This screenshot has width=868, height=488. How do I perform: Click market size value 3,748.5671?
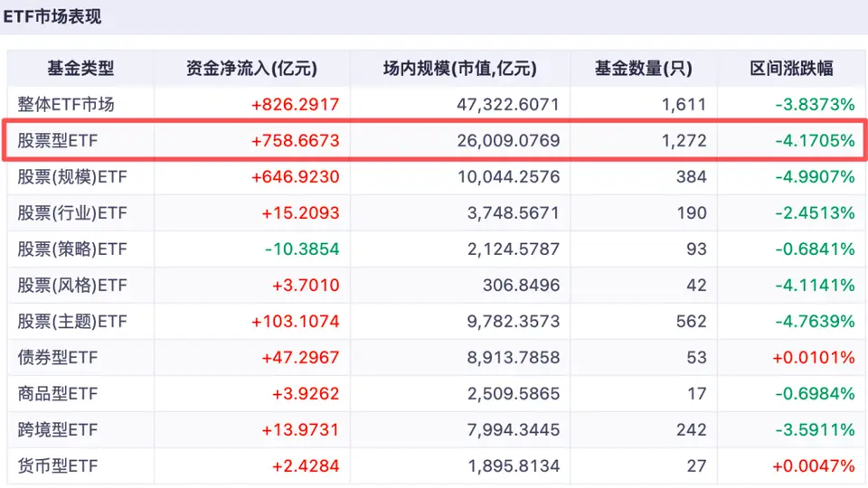pyautogui.click(x=514, y=212)
